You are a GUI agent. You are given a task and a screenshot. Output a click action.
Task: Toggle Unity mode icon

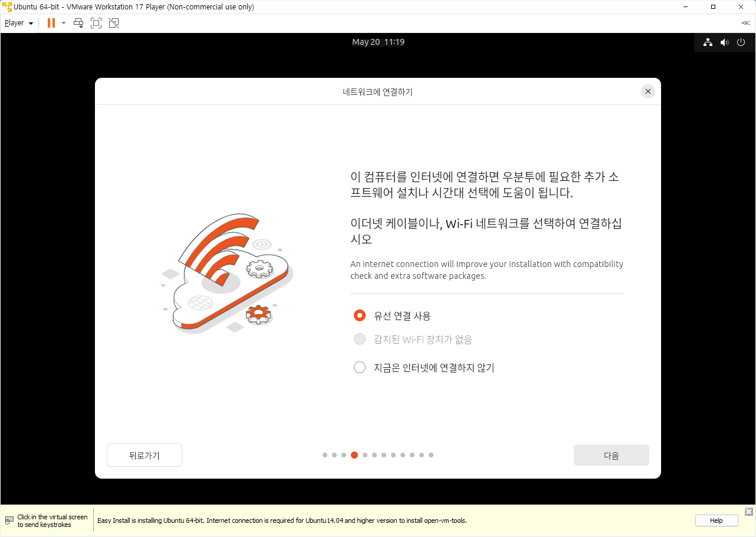114,23
